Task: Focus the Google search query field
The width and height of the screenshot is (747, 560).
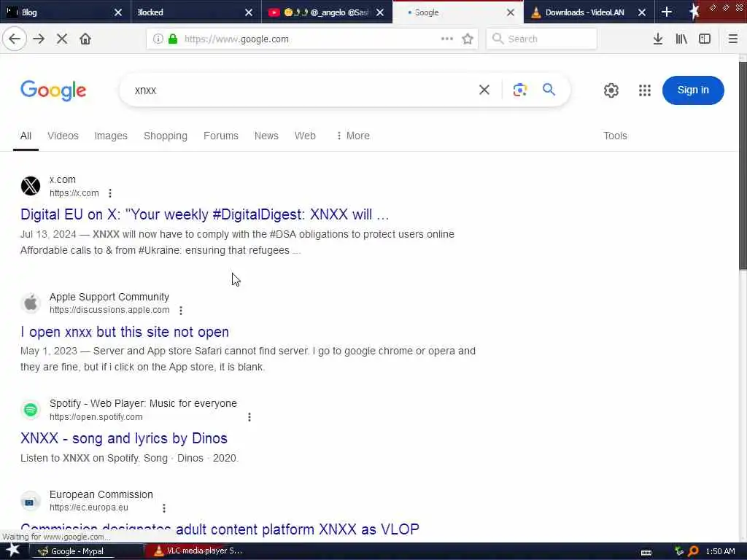Action: [x=300, y=90]
